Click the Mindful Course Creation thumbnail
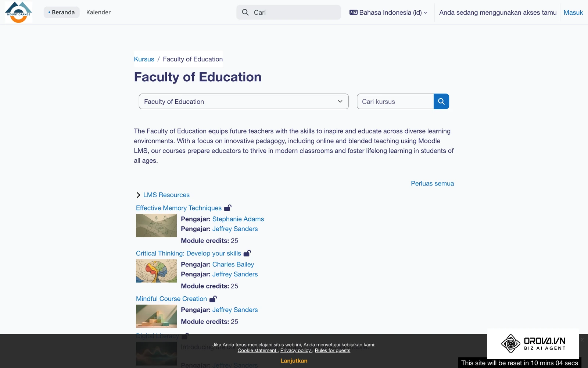 click(x=156, y=316)
